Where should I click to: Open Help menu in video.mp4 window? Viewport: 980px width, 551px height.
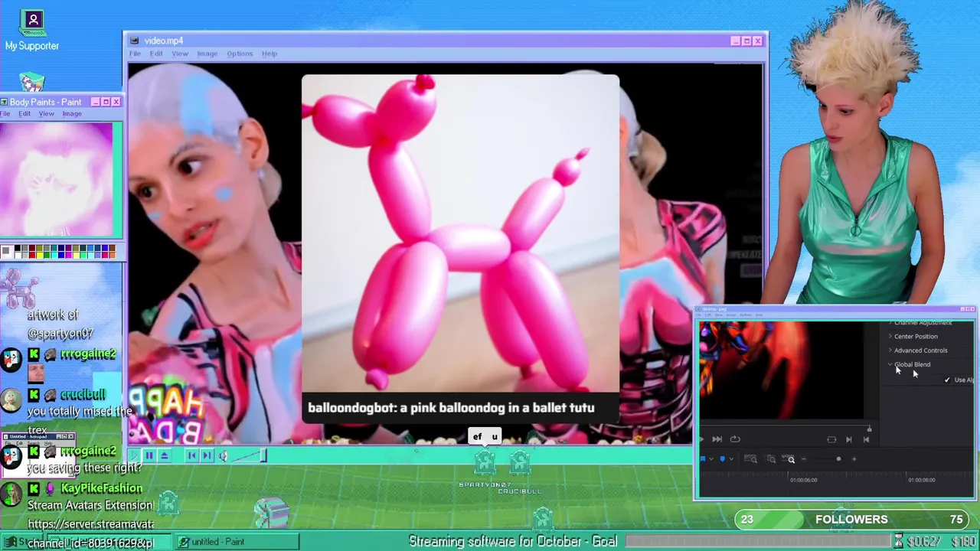[269, 54]
